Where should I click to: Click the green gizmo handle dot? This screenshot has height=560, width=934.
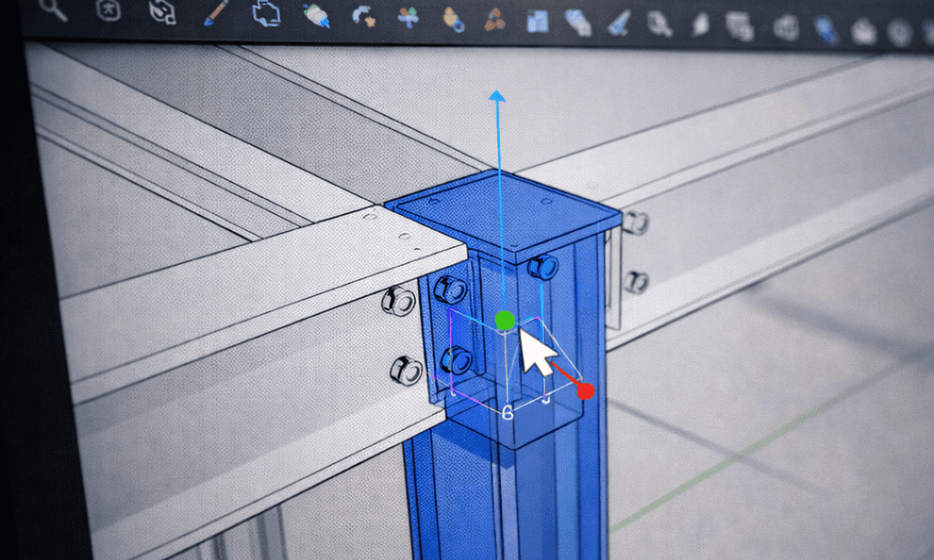click(505, 320)
